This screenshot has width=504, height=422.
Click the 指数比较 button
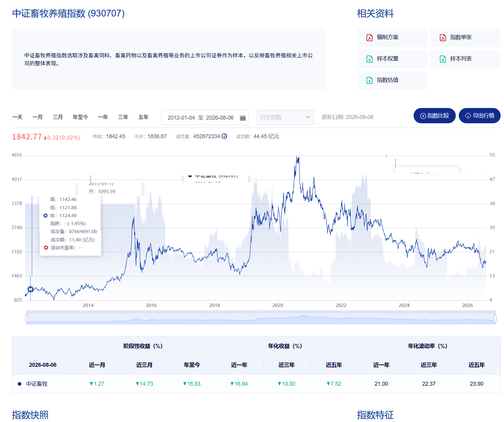pyautogui.click(x=434, y=116)
